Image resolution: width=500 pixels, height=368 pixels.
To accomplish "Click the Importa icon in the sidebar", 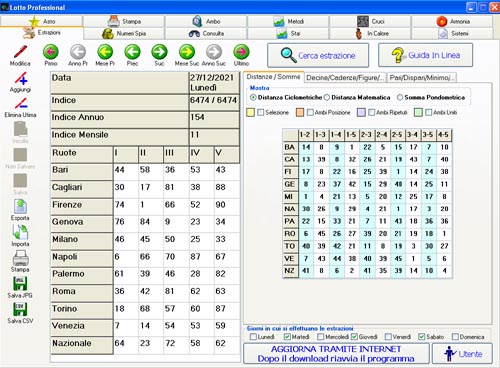I will click(20, 232).
